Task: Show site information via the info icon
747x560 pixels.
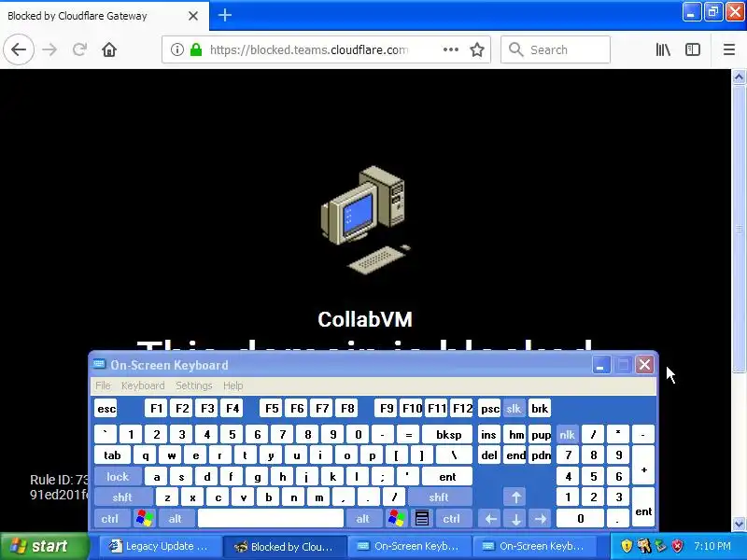Action: click(x=177, y=49)
